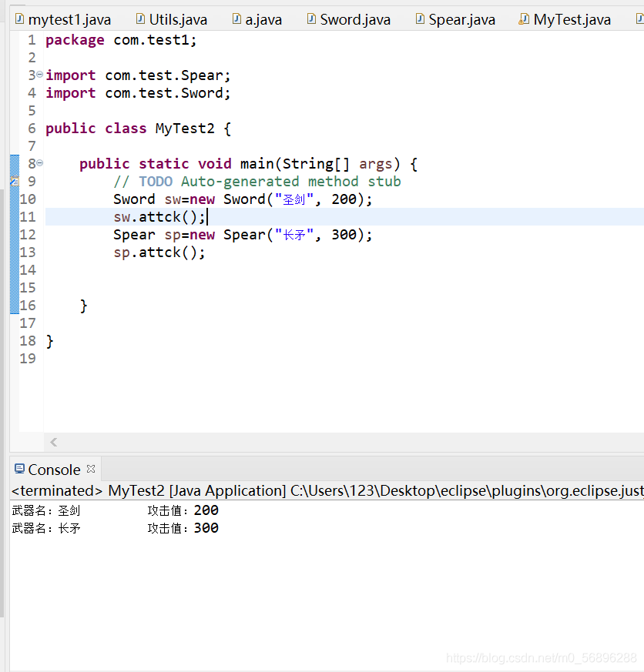Activate the Console tab

[54, 470]
